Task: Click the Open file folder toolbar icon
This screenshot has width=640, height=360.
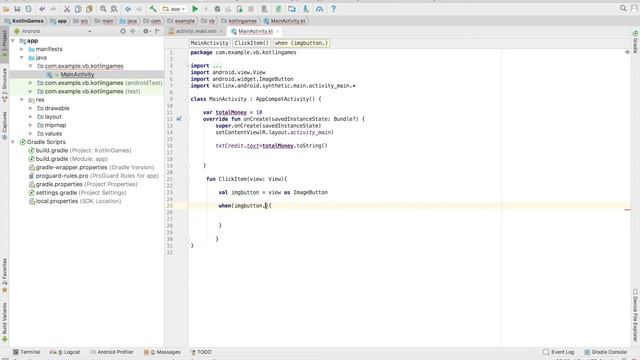Action: click(6, 9)
